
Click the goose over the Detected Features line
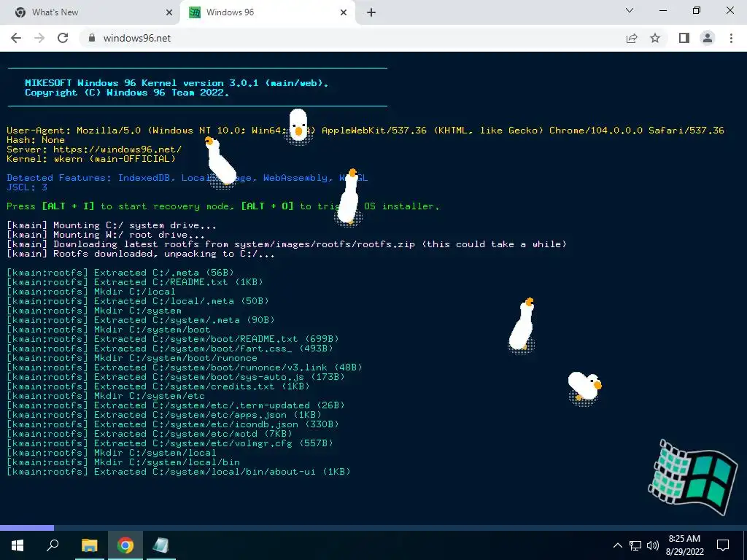(x=220, y=163)
